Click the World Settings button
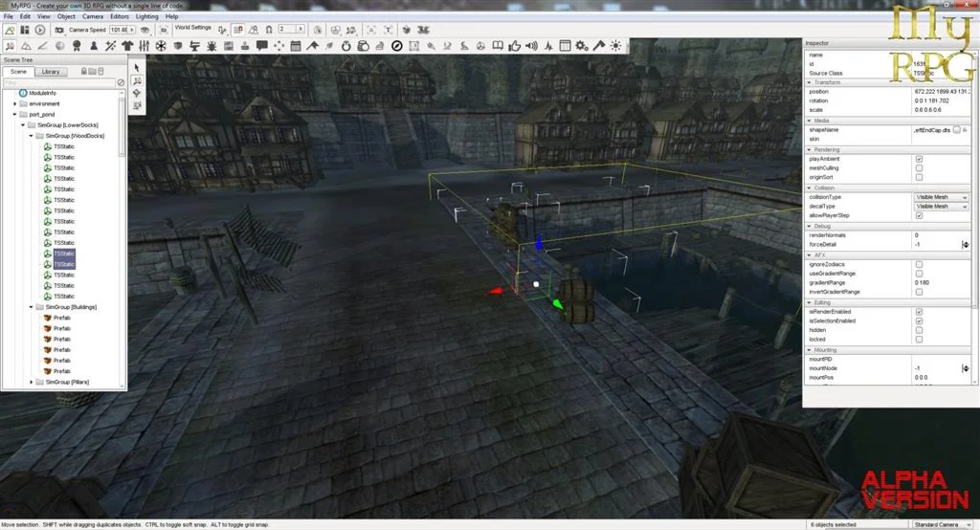980x530 pixels. pyautogui.click(x=192, y=28)
